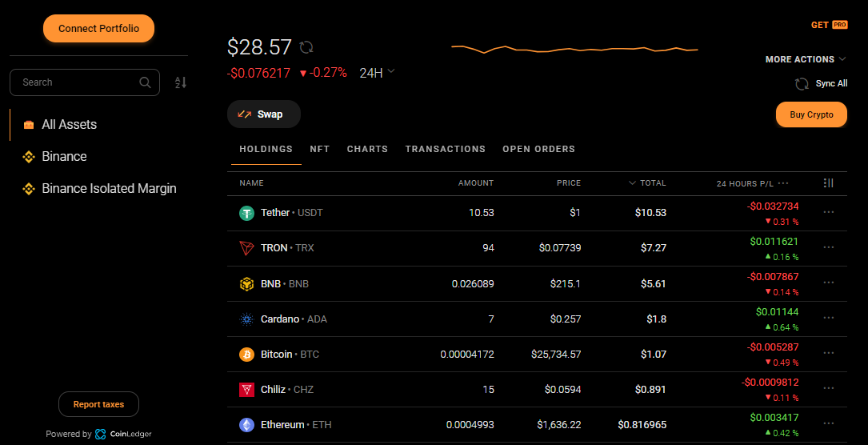
Task: Click the Bitcoin price $25,734.57
Action: click(556, 355)
